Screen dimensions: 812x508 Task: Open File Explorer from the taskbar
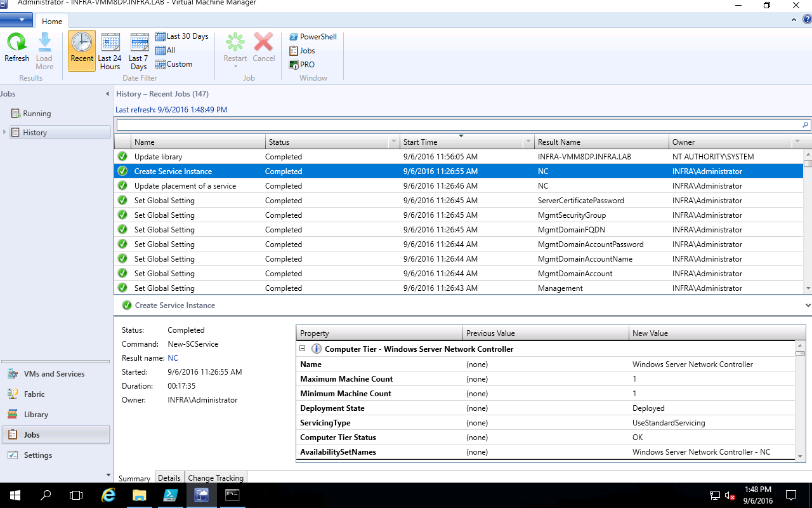140,495
